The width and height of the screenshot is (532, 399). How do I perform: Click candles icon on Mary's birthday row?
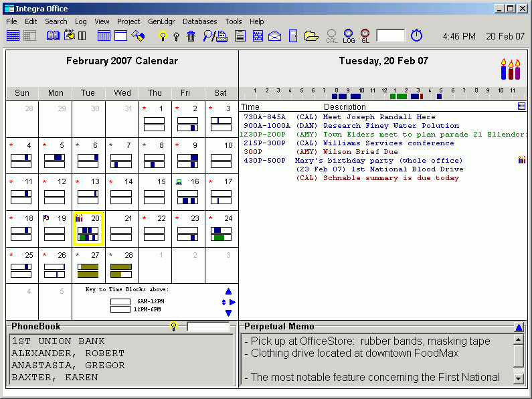click(522, 160)
